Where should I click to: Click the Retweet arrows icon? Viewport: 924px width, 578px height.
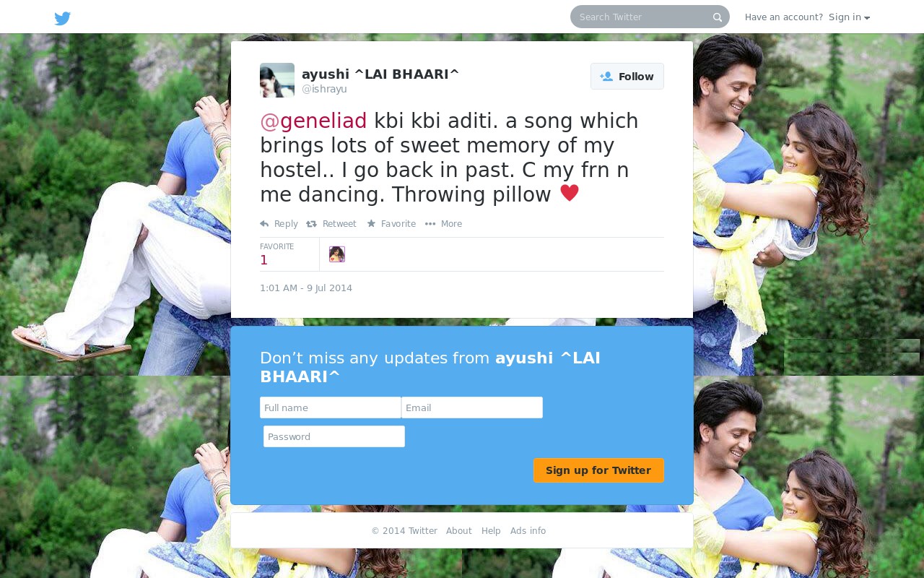[x=311, y=224]
